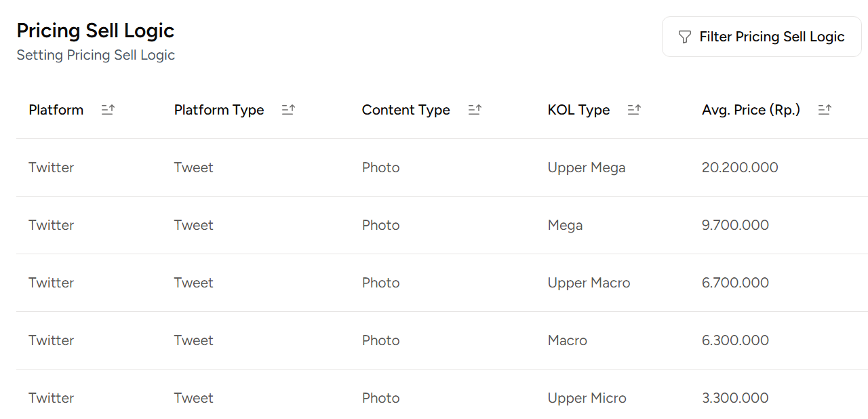Click the Content Type column header
Viewport: 868px width, 419px height.
point(406,109)
